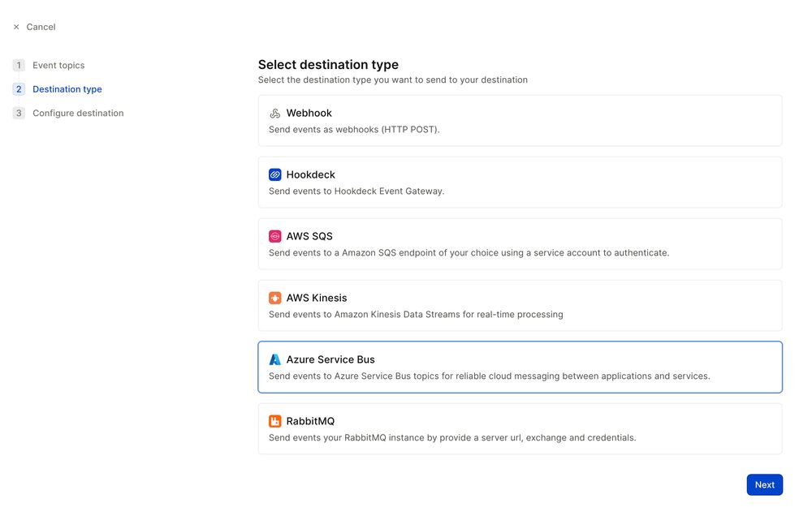Choose the Azure Service Bus card

520,367
